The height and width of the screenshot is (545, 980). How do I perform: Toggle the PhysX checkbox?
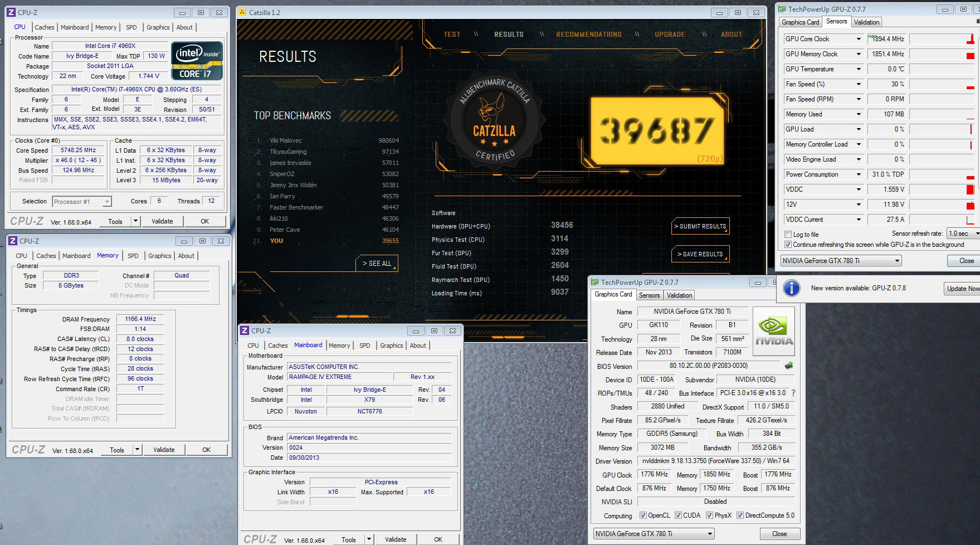point(709,515)
